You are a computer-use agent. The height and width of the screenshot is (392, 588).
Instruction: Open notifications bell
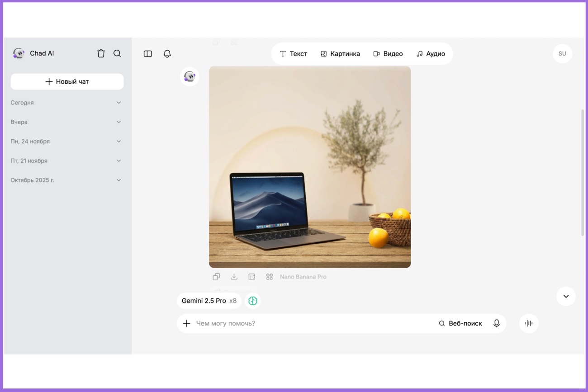point(167,54)
